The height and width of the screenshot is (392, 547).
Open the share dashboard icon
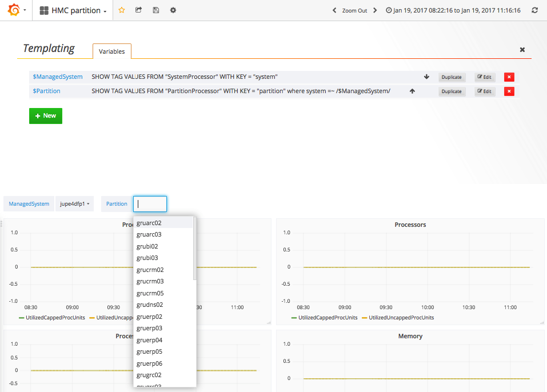coord(139,10)
